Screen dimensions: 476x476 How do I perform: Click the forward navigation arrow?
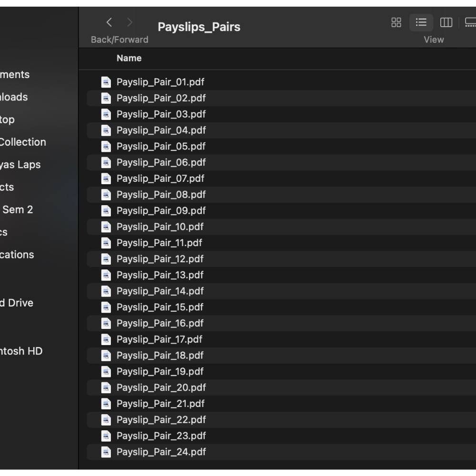pyautogui.click(x=129, y=22)
